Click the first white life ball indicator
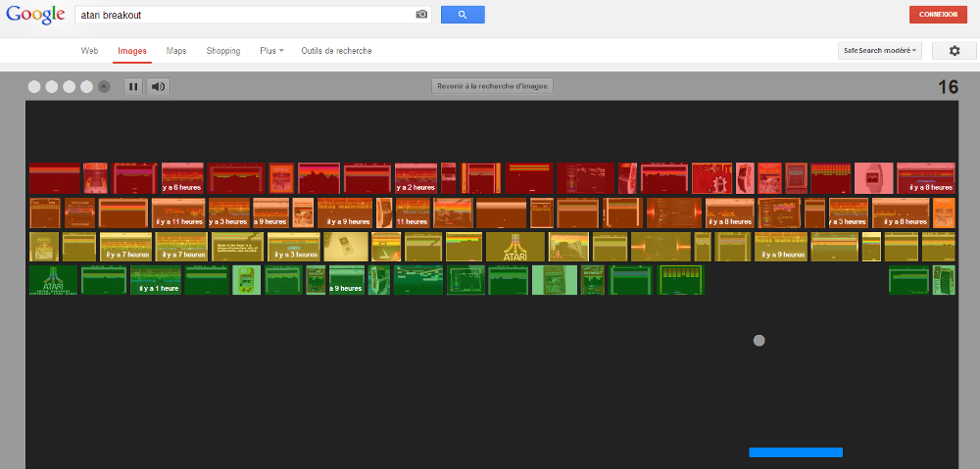The width and height of the screenshot is (980, 469). click(x=34, y=86)
